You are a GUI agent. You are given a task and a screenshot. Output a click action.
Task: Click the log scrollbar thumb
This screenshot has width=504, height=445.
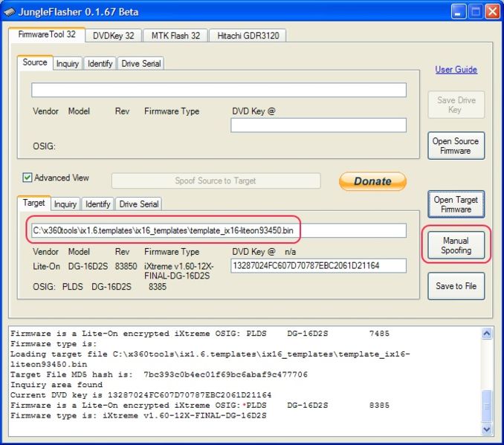click(x=487, y=406)
